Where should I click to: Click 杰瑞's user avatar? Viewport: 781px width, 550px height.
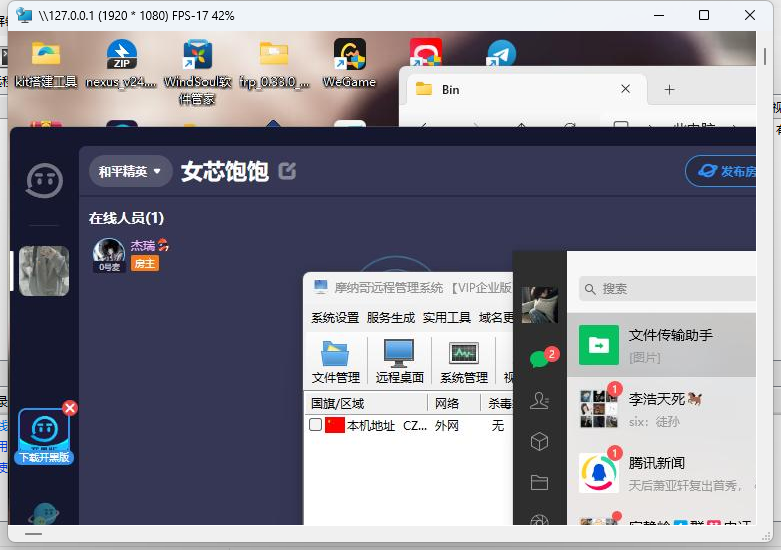tap(109, 252)
